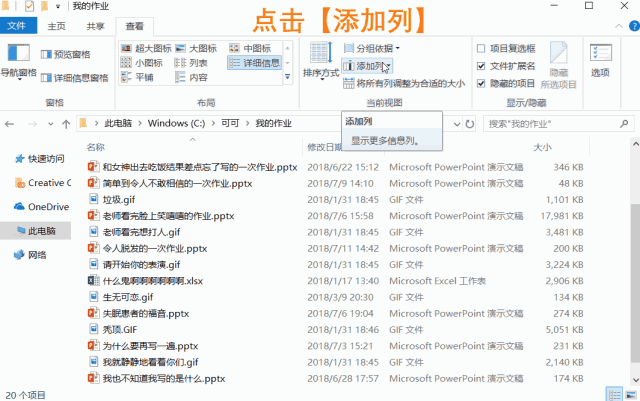Select Extra large icons layout
640x401 pixels.
point(146,48)
